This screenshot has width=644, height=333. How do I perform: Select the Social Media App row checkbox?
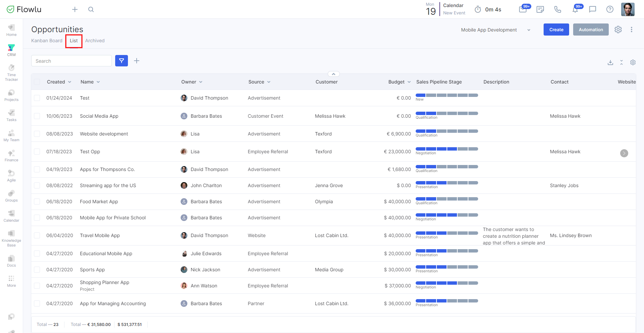pyautogui.click(x=37, y=116)
